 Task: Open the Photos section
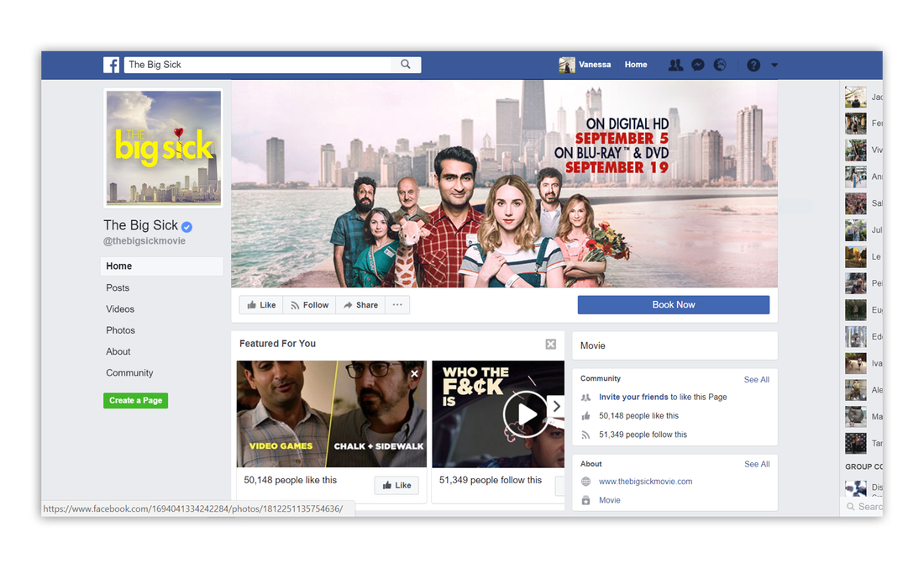(120, 330)
